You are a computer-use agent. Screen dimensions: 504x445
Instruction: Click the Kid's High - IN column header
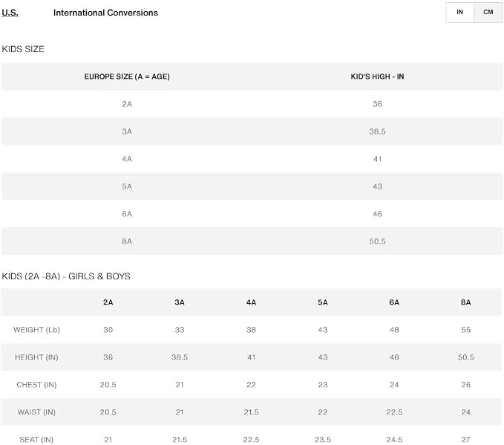click(377, 77)
